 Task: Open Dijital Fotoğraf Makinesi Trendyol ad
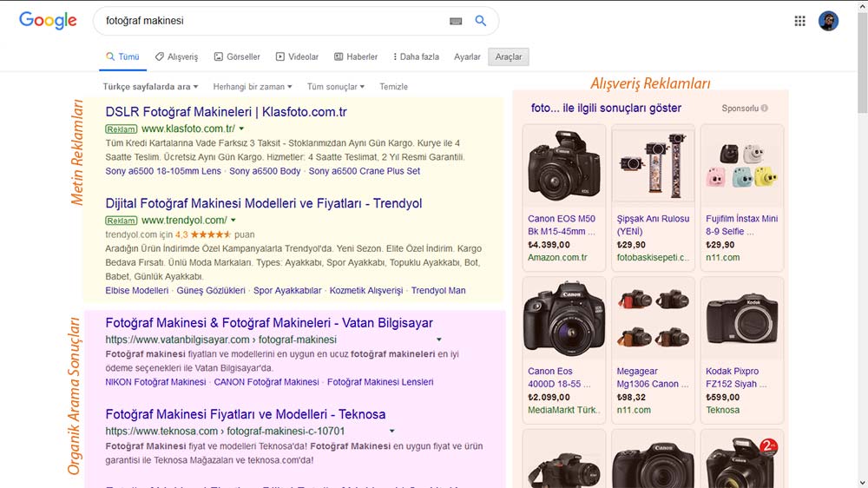(264, 203)
